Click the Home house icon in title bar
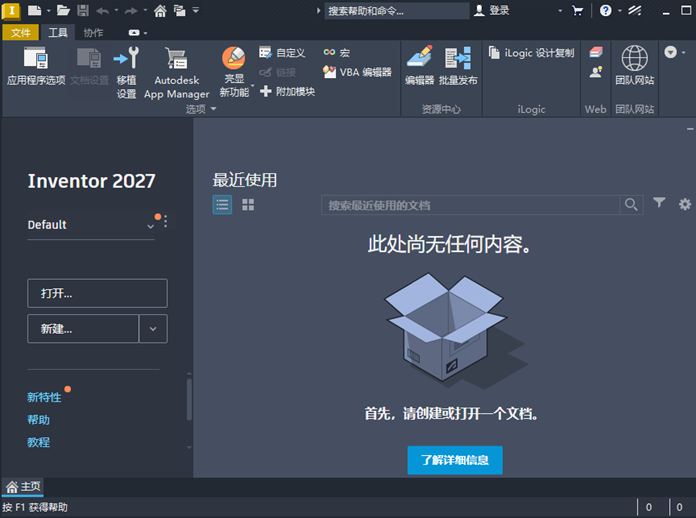This screenshot has width=696, height=518. 160,10
